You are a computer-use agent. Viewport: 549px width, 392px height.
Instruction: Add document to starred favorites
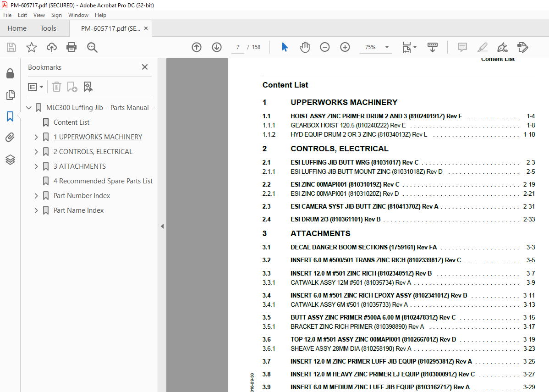click(x=32, y=47)
